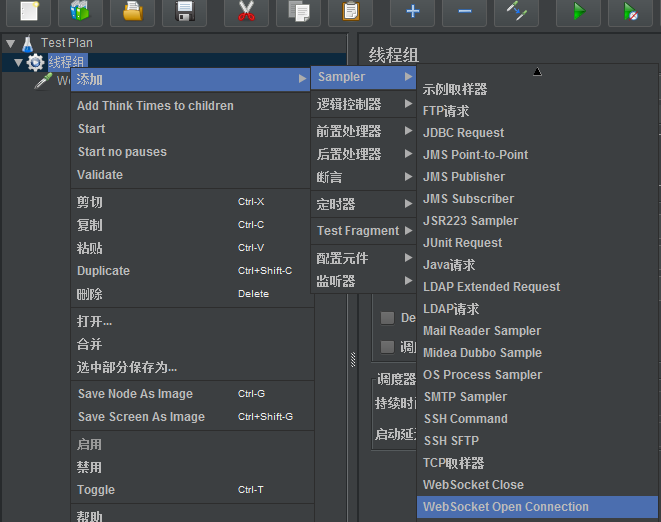Expand the 配置元件 submenu
The width and height of the screenshot is (661, 522).
coord(363,258)
